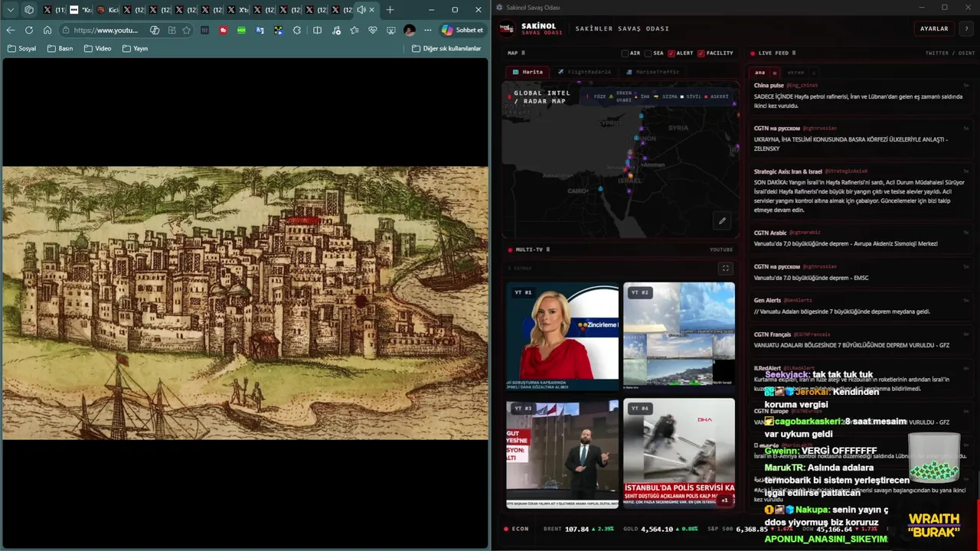Viewport: 980px width, 551px height.
Task: Click the red extension icon in the toolbar
Action: pos(223,31)
